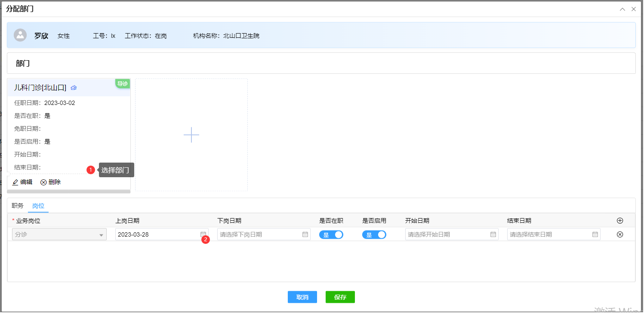Open calendar icon in 结束日期 field
The image size is (644, 314).
pyautogui.click(x=595, y=234)
